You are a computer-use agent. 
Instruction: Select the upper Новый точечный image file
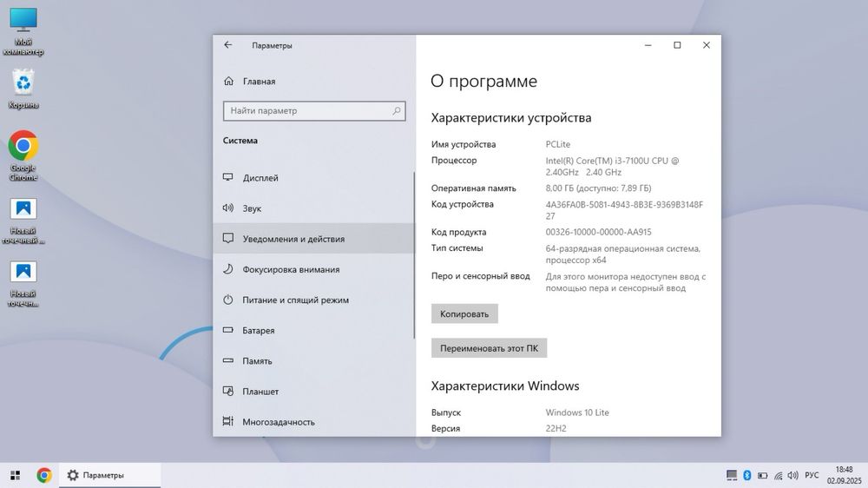pyautogui.click(x=23, y=221)
